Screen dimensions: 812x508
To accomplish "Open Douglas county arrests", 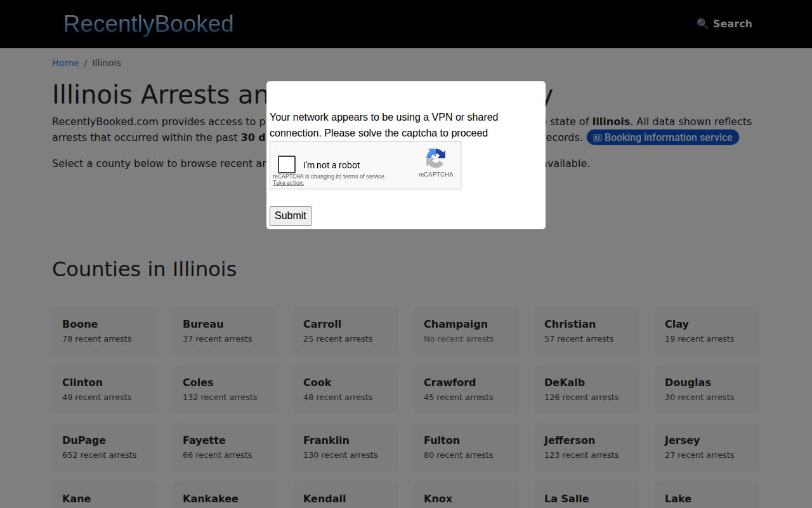I will pyautogui.click(x=707, y=389).
